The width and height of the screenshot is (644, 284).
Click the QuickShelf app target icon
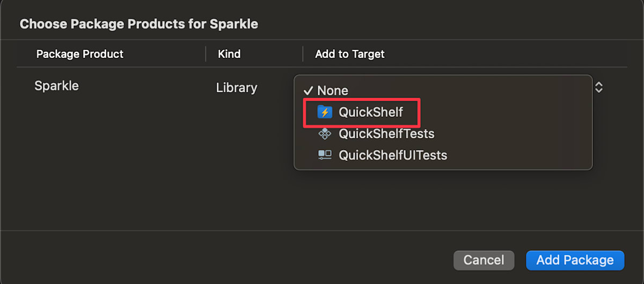tap(325, 112)
